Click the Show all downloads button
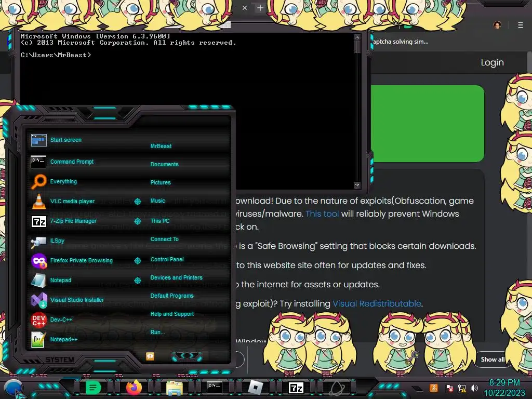 tap(493, 360)
